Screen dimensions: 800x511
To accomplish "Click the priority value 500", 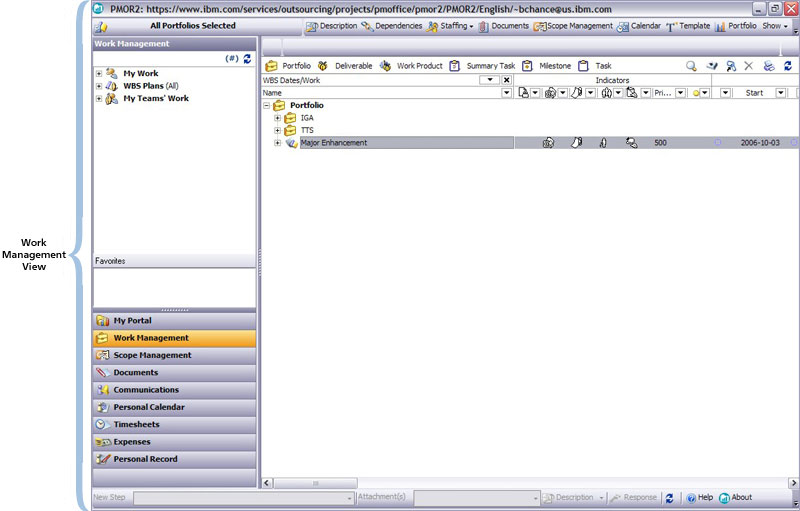I will click(660, 143).
